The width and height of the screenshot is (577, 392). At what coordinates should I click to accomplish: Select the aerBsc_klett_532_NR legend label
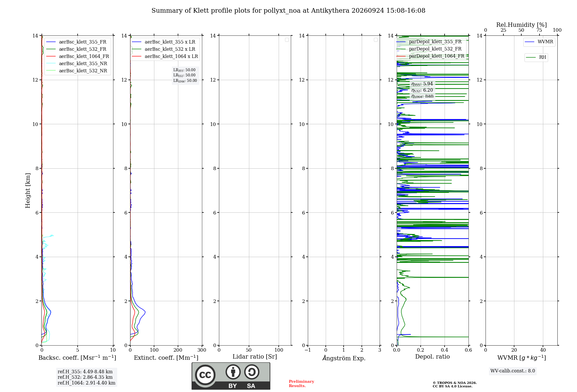(83, 71)
